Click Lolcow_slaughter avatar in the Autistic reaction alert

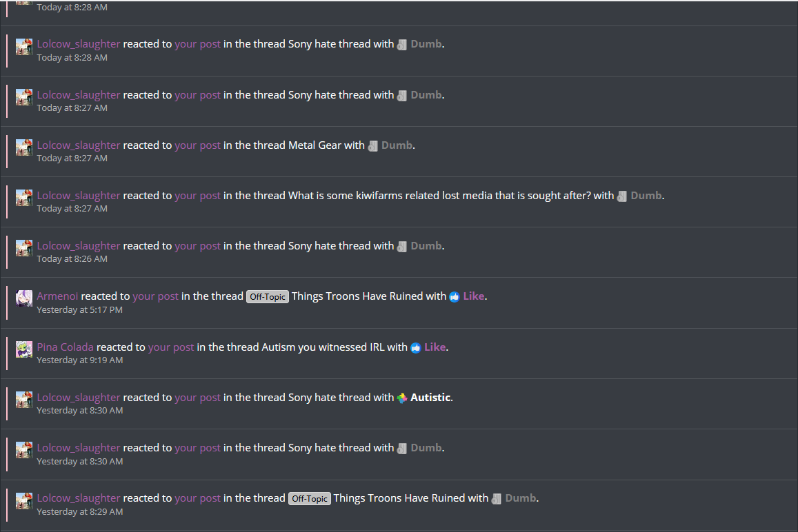(x=24, y=400)
